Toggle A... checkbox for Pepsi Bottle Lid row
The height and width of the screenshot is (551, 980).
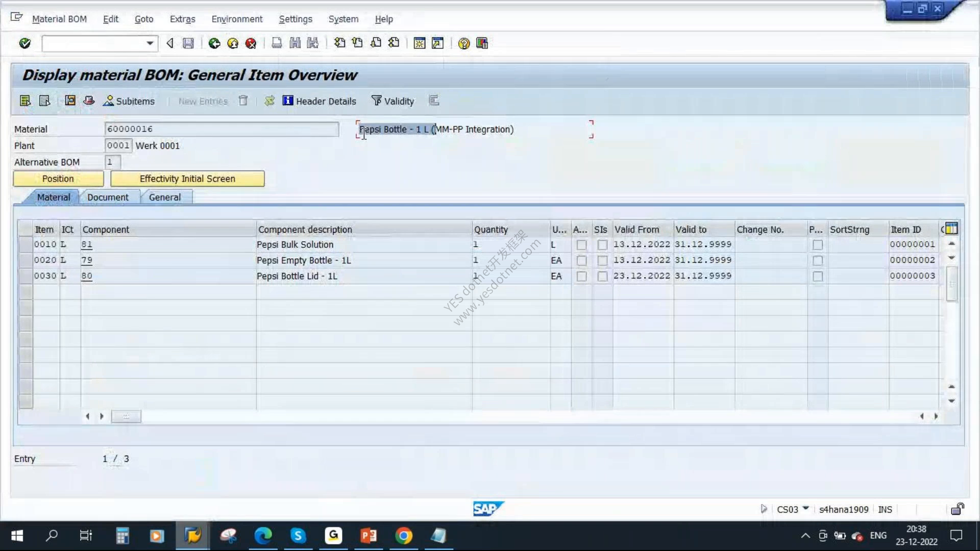point(581,277)
